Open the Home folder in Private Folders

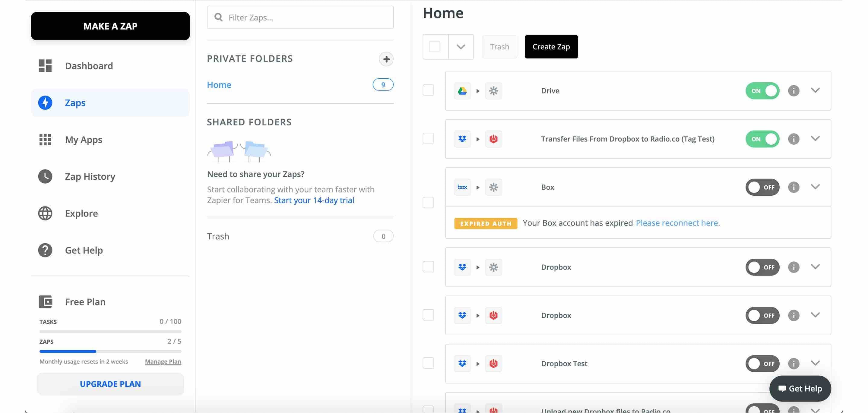219,84
